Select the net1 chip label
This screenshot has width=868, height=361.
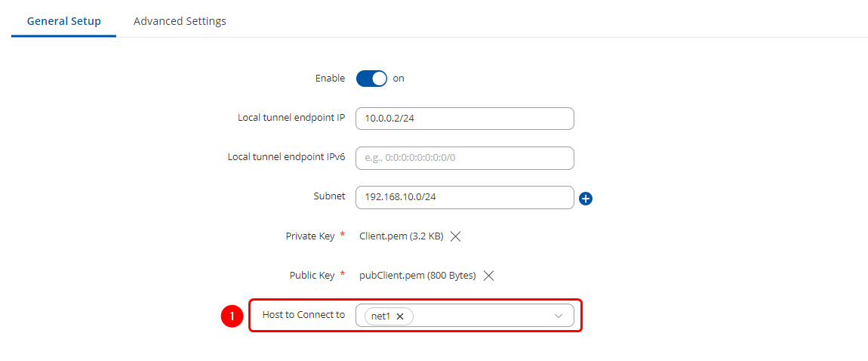coord(381,316)
